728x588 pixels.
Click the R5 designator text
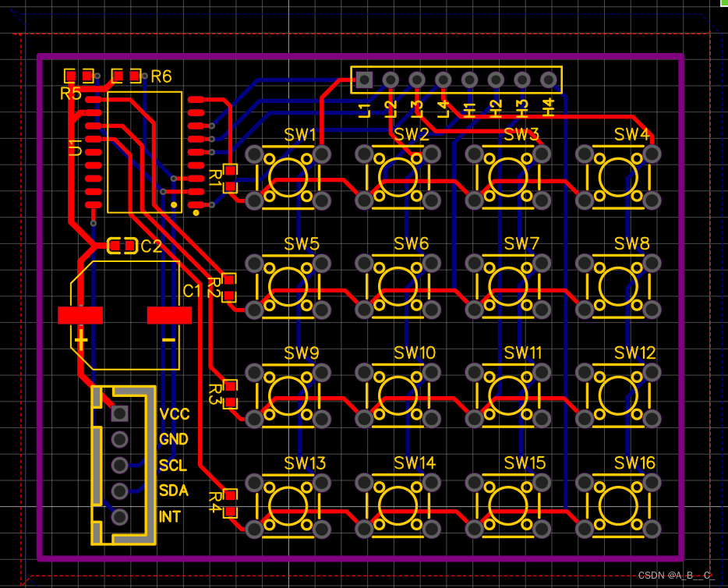pos(71,94)
